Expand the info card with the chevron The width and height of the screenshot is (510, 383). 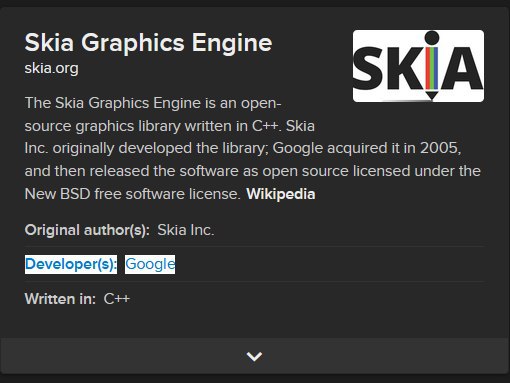(x=254, y=356)
